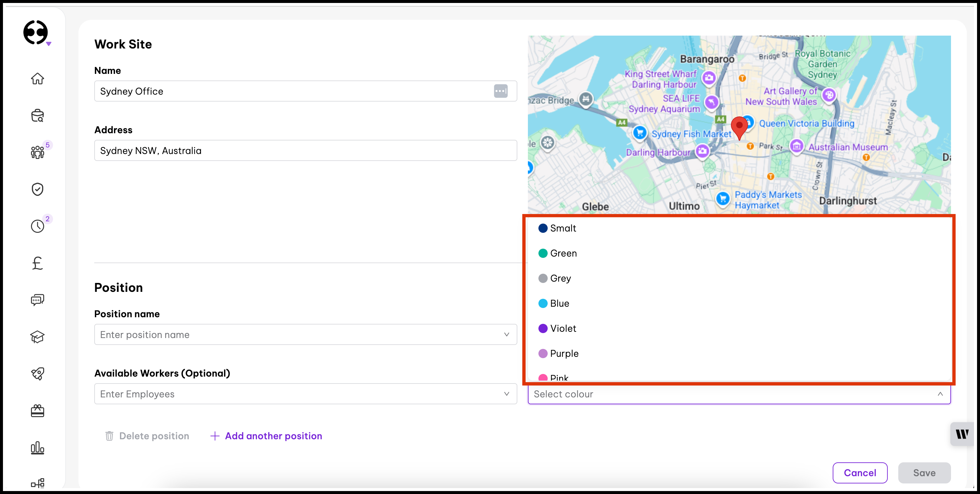Image resolution: width=980 pixels, height=494 pixels.
Task: Click the bar chart reports icon
Action: (37, 448)
